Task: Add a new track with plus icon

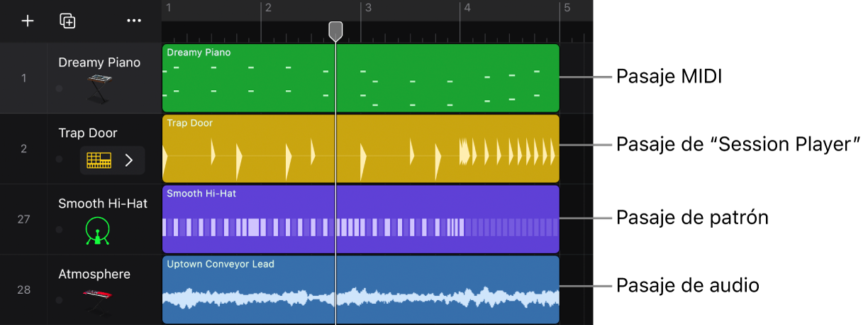Action: [x=28, y=21]
